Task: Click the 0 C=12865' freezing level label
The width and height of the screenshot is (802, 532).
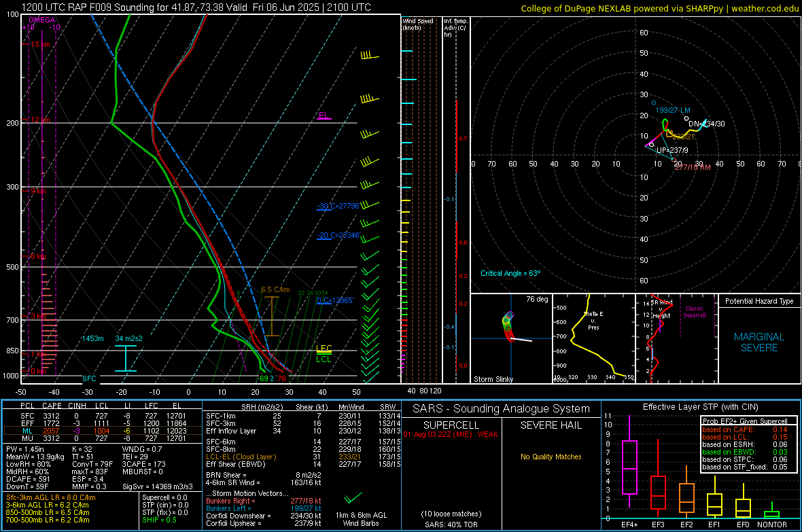Action: click(x=335, y=300)
